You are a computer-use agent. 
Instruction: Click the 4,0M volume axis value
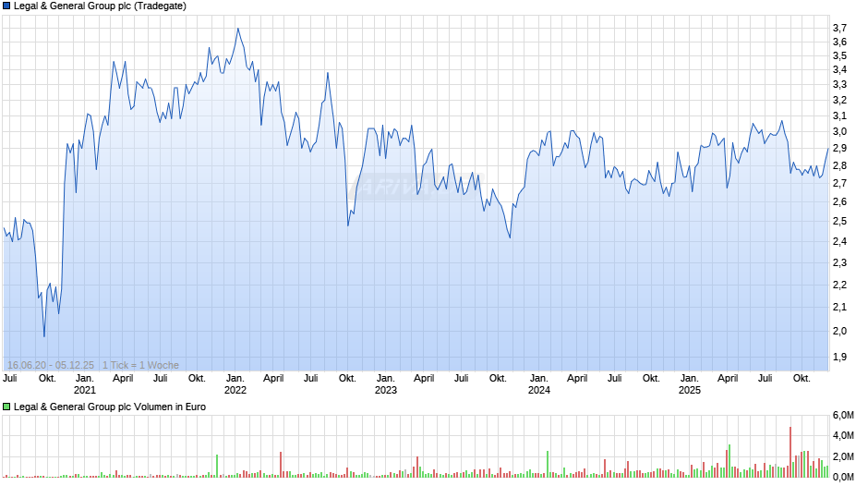click(x=843, y=435)
